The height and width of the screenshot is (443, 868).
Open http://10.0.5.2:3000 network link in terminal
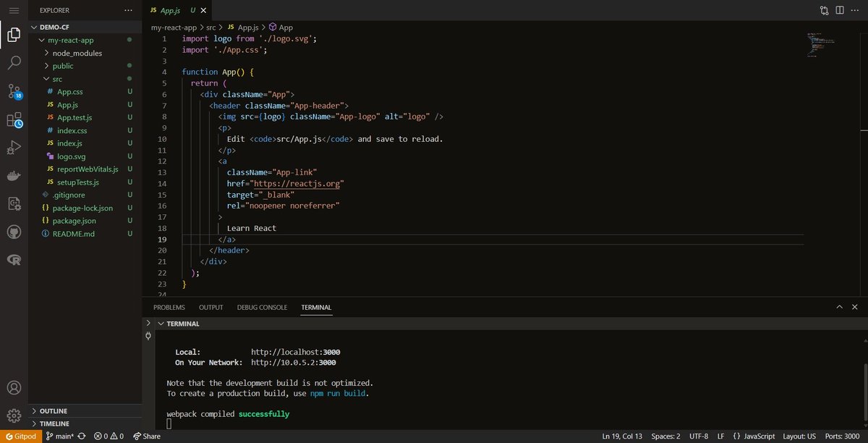[x=293, y=362]
